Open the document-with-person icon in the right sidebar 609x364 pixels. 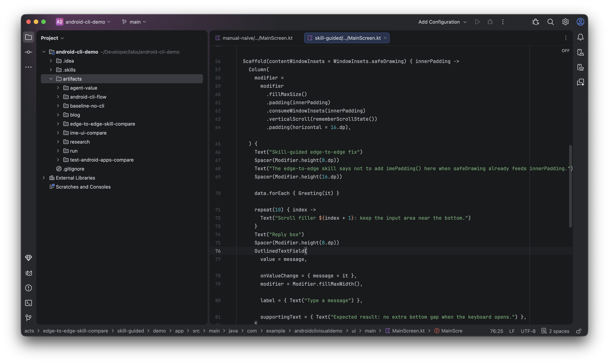(x=580, y=52)
